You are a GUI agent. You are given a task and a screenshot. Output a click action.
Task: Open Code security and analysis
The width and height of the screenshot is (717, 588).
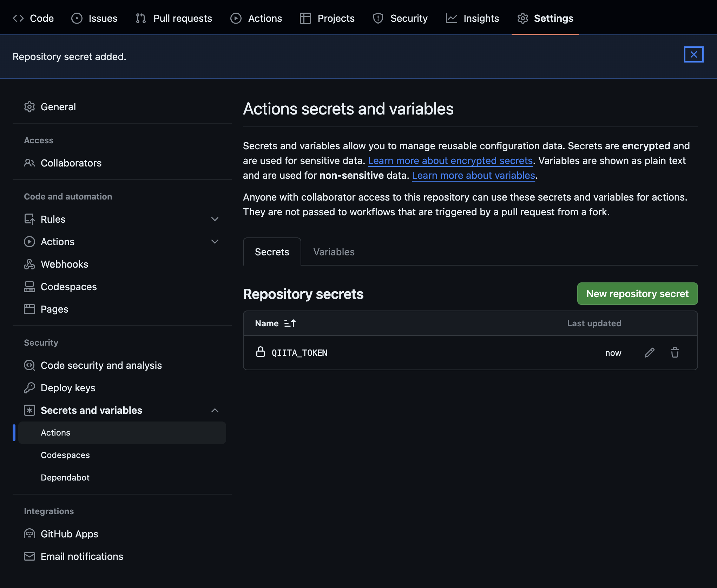click(x=101, y=365)
